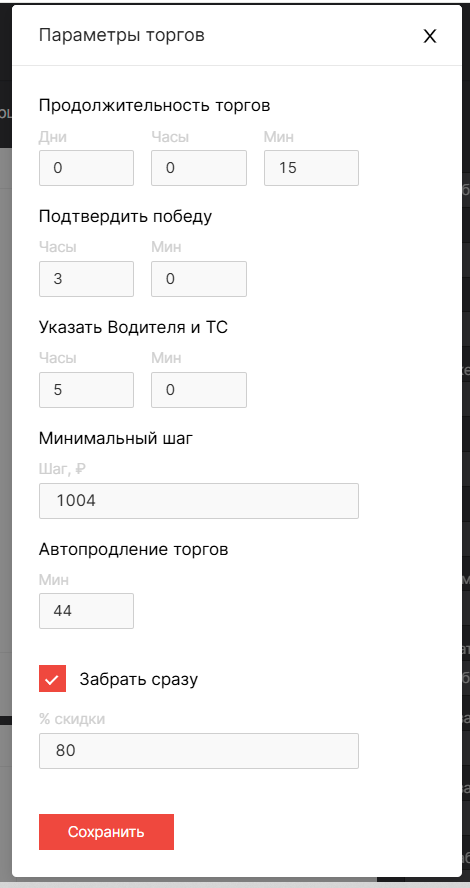This screenshot has height=888, width=470.
Task: Focus the Дни field of auction duration
Action: 87,168
